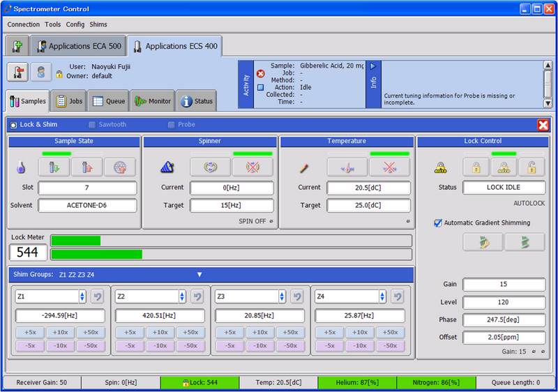Select the Probe option
This screenshot has height=392, width=558.
pos(171,125)
